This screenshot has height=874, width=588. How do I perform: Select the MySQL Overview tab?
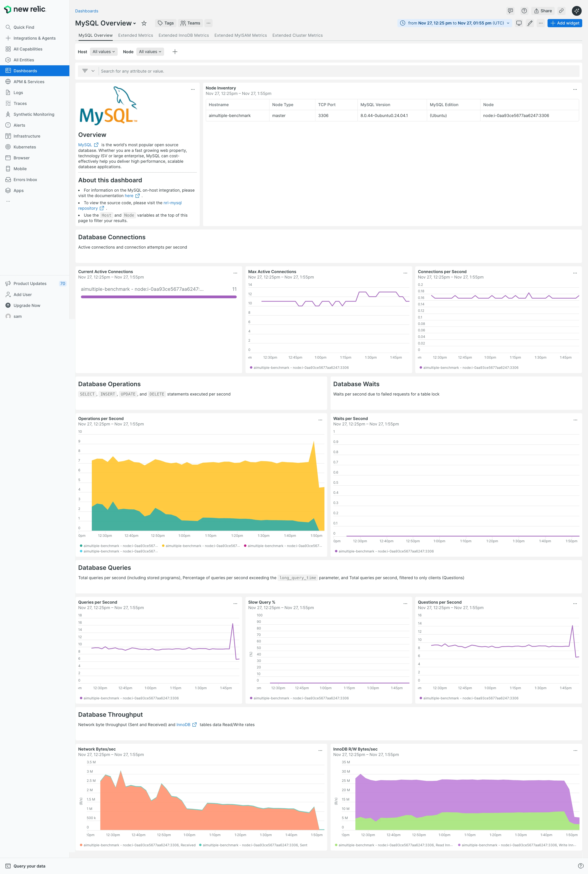[x=95, y=35]
